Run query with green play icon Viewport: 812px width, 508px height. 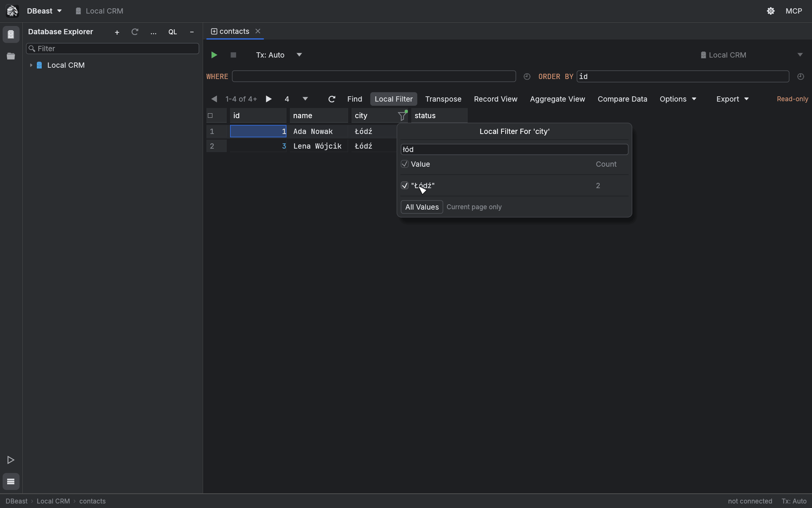point(214,55)
